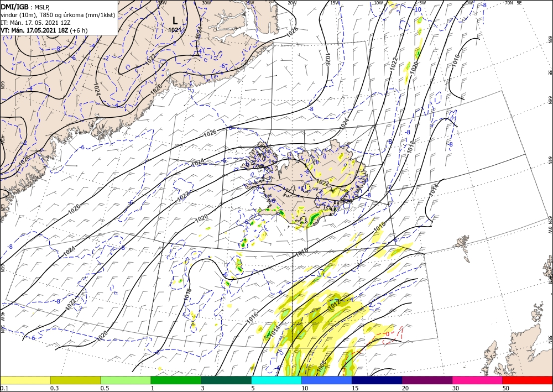Select the "VT: Mán. 17.05.2021 18Z (+6 h)" line
The height and width of the screenshot is (392, 553).
pyautogui.click(x=44, y=30)
